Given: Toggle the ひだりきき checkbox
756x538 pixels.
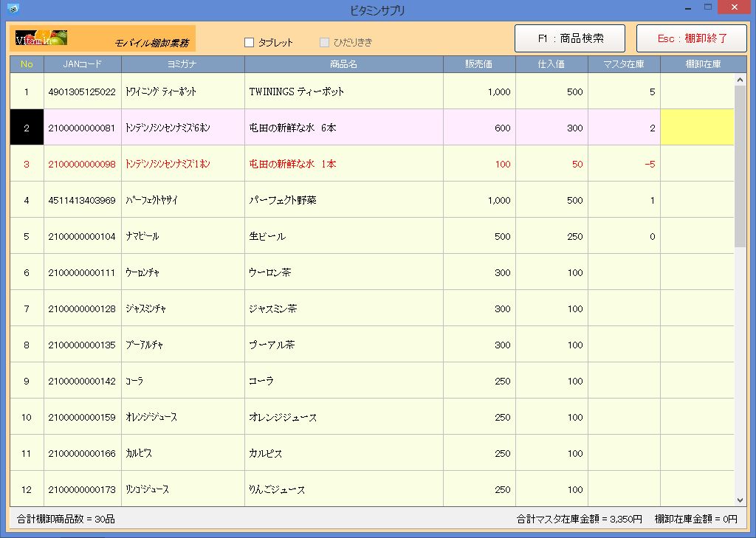Looking at the screenshot, I should 324,43.
